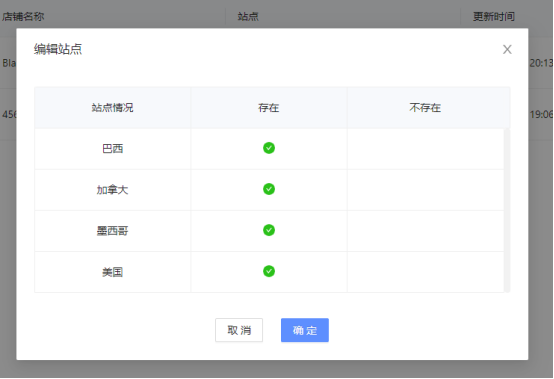Screen dimensions: 554x379
Task: Close the 编辑站点 dialog with the X icon
Action: (x=507, y=49)
